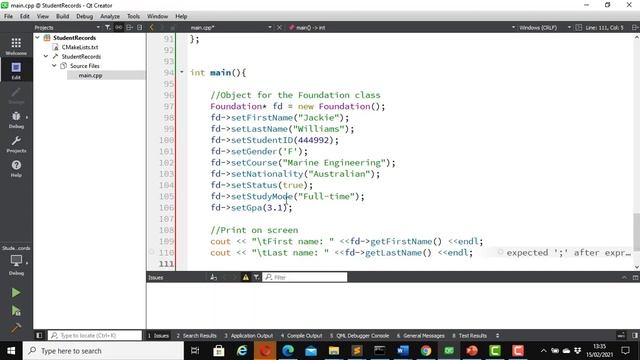
Task: Open the File menu
Action: [x=8, y=16]
